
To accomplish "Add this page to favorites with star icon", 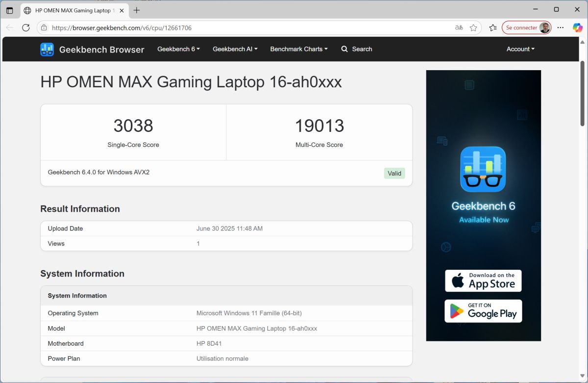I will click(x=473, y=28).
